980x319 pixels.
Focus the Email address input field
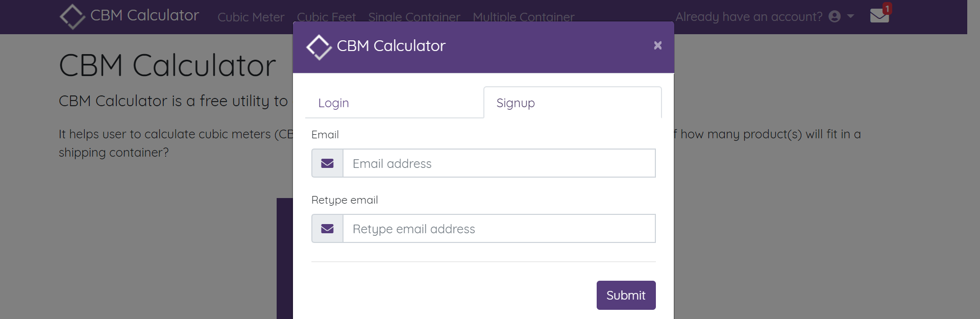[x=499, y=163]
